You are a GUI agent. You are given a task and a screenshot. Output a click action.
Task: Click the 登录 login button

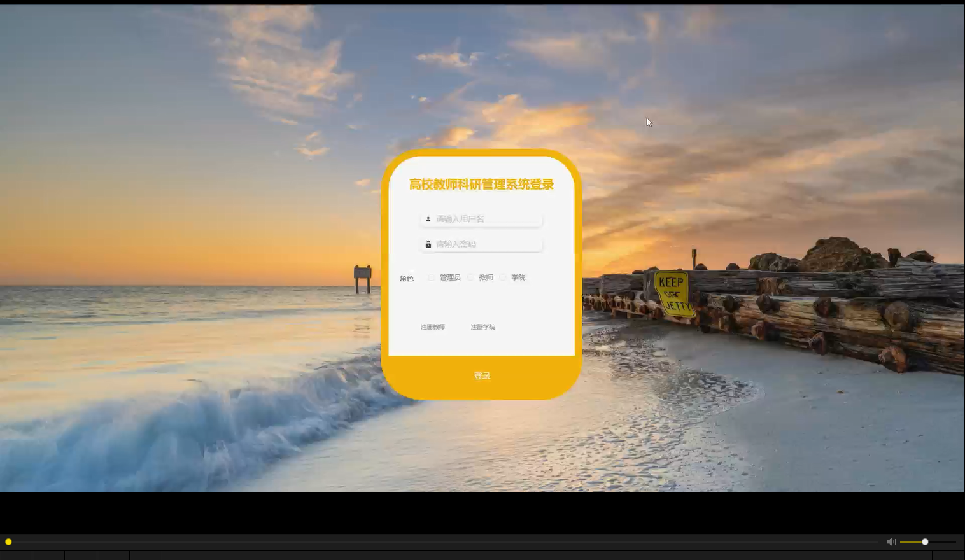tap(482, 376)
